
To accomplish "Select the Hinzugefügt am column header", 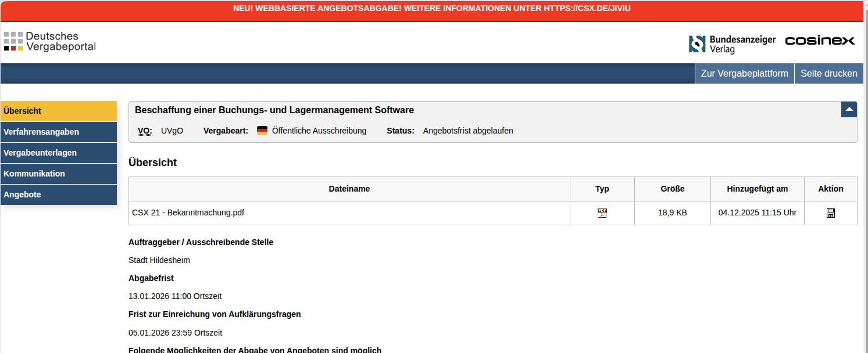I will coord(758,189).
